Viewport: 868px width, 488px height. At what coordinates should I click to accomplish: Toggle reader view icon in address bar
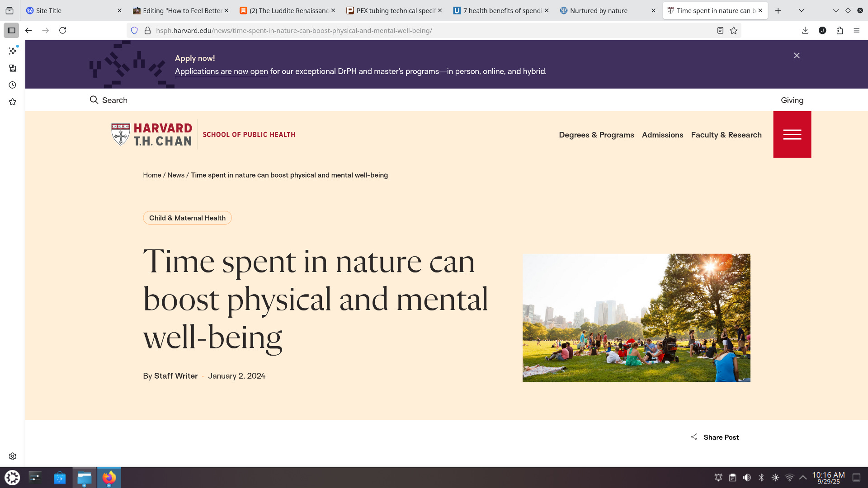pyautogui.click(x=720, y=30)
